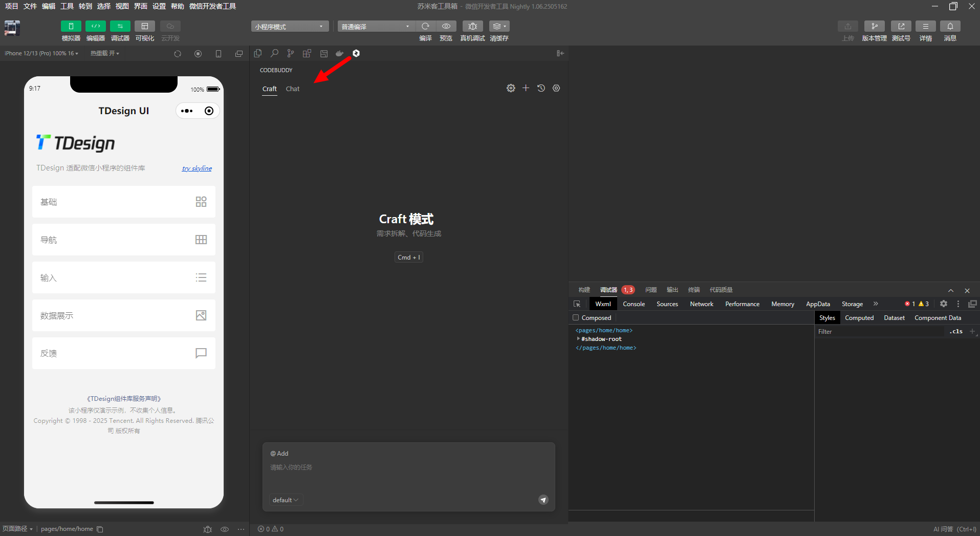Open the search icon in the simulator toolbar

[274, 53]
